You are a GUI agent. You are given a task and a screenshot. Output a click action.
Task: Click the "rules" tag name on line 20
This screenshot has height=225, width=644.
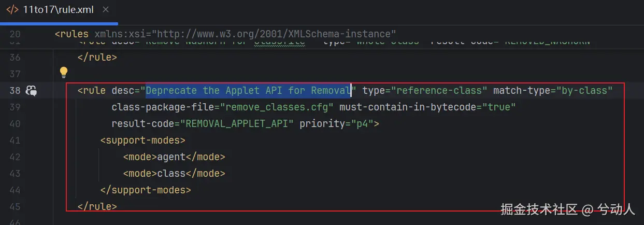75,34
